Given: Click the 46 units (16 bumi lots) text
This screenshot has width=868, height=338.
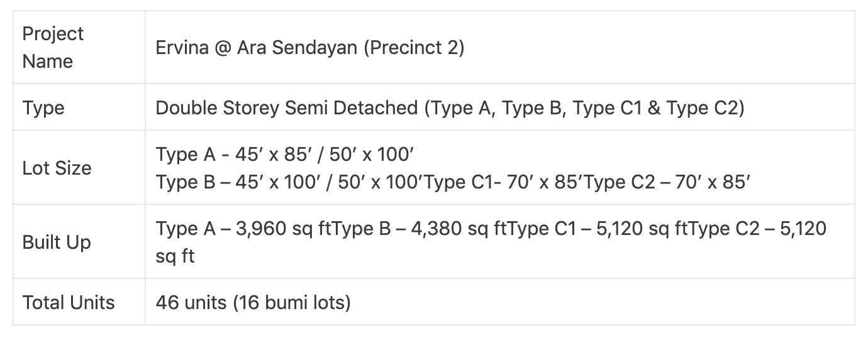Looking at the screenshot, I should coord(253,302).
